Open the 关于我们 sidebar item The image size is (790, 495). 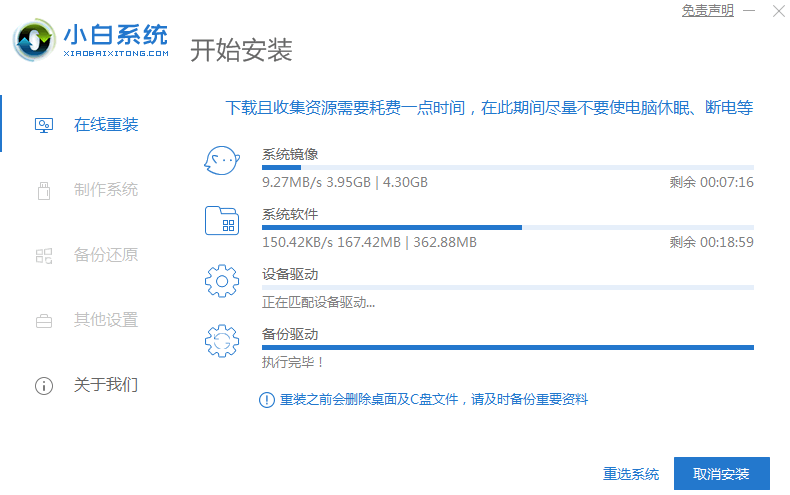click(106, 385)
